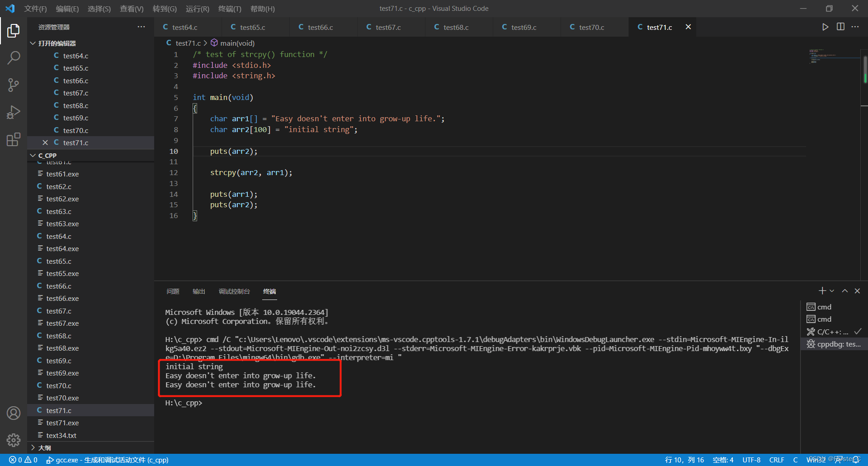The height and width of the screenshot is (466, 868).
Task: Maximize the panel with the up chevron
Action: 844,291
